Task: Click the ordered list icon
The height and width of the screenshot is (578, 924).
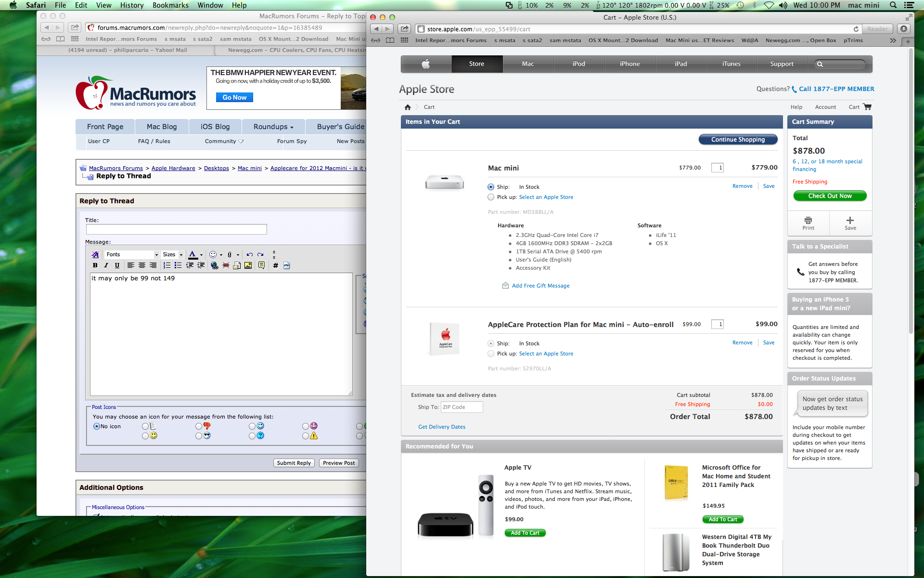Action: 167,265
